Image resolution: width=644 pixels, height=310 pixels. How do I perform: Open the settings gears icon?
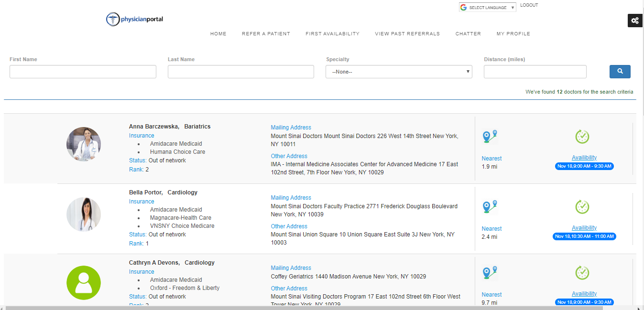635,21
